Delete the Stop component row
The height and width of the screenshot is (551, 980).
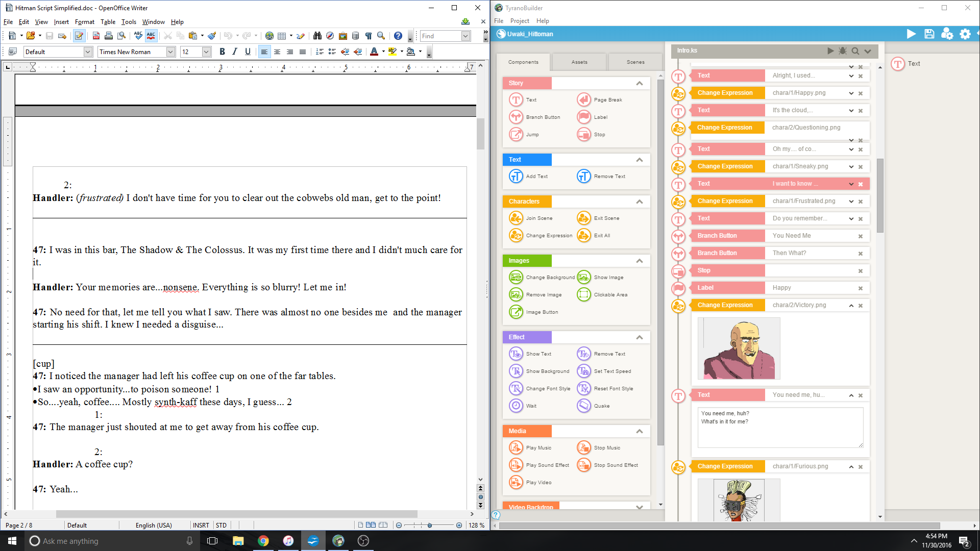tap(861, 271)
